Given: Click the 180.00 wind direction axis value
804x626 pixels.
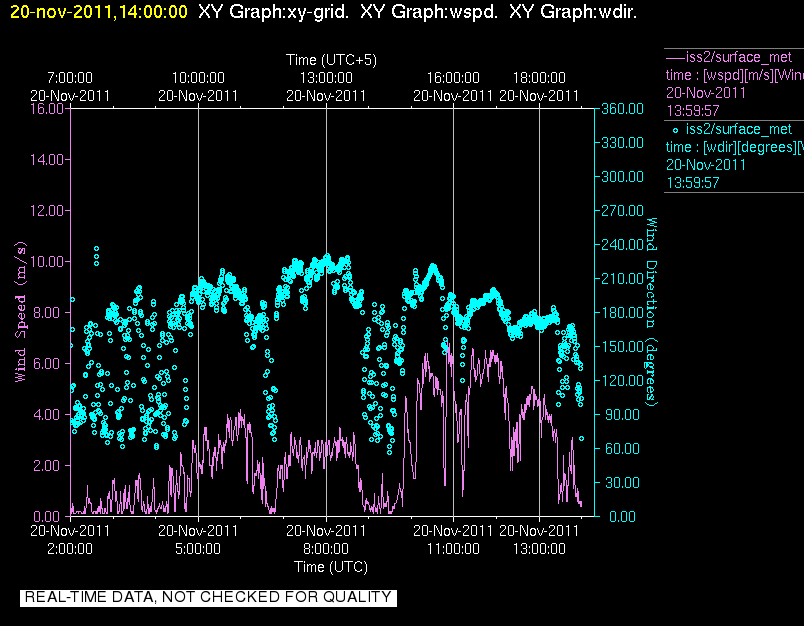Looking at the screenshot, I should coord(622,313).
